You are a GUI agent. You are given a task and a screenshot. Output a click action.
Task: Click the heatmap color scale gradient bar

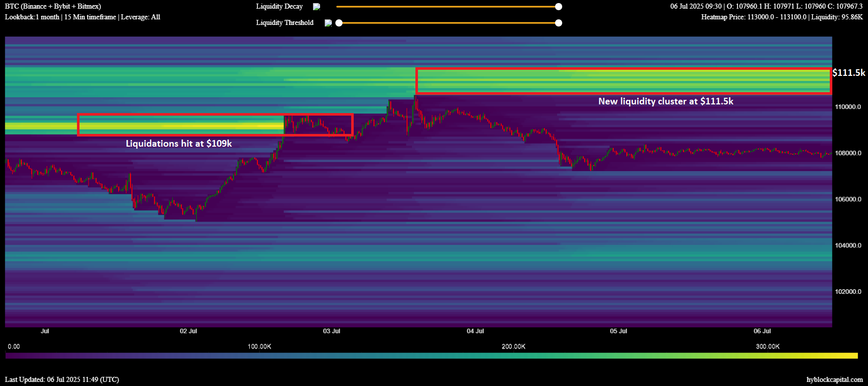pyautogui.click(x=432, y=355)
